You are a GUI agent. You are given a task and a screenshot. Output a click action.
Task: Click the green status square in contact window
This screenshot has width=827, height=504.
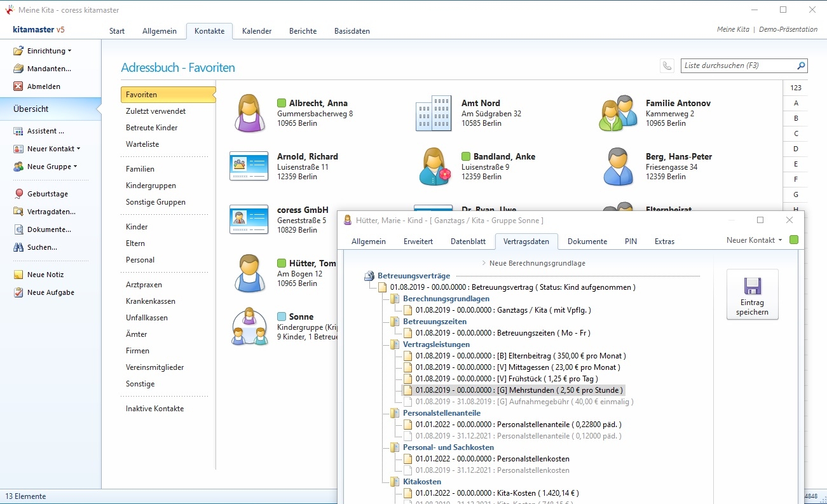click(793, 240)
